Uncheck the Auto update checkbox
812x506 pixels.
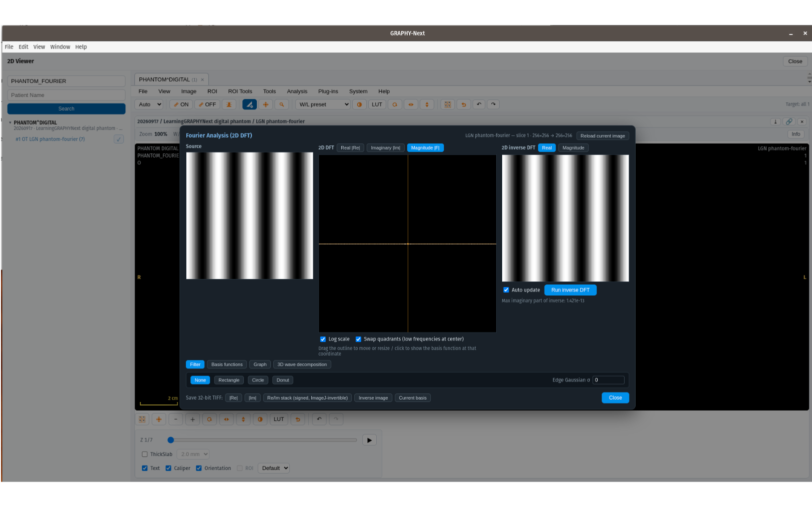(x=506, y=290)
